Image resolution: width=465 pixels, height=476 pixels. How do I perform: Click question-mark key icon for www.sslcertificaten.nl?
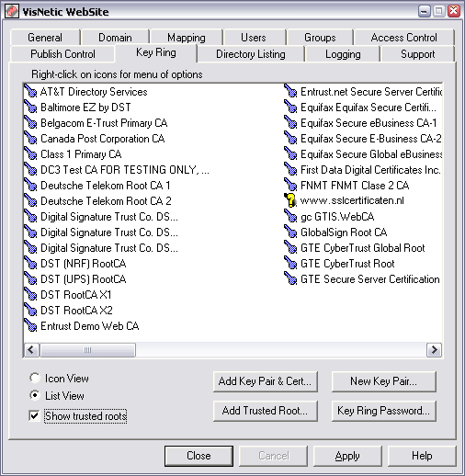[x=290, y=200]
